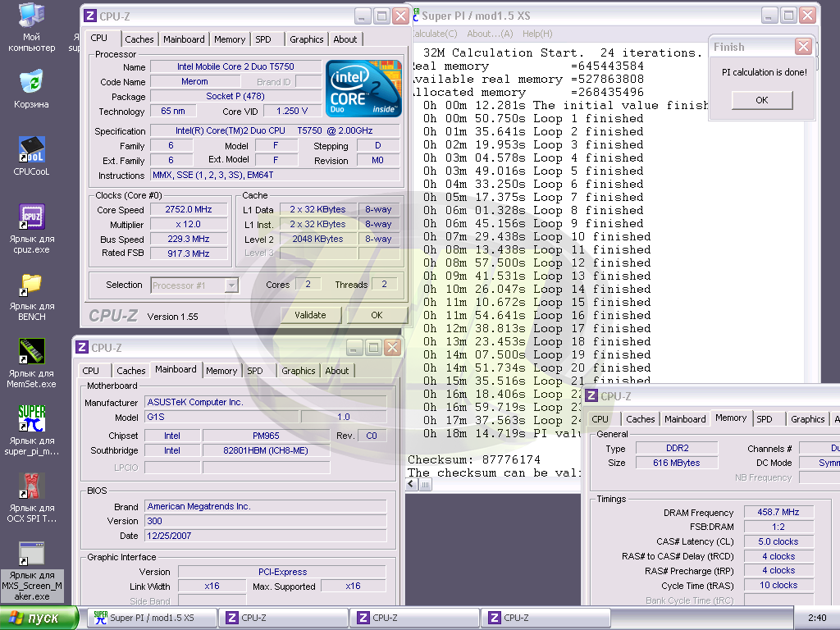Screen dimensions: 840x630
Task: Click OK in the Finish dialog
Action: pyautogui.click(x=762, y=100)
